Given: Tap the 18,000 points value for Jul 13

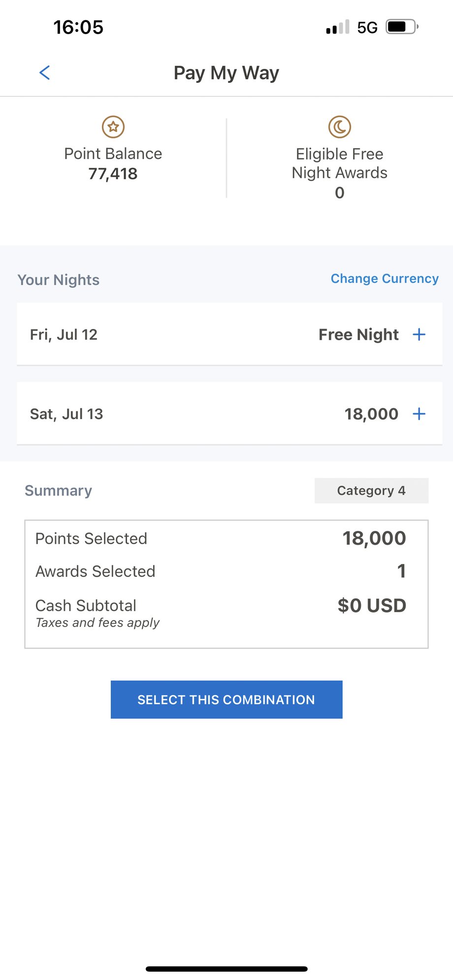Looking at the screenshot, I should [371, 414].
